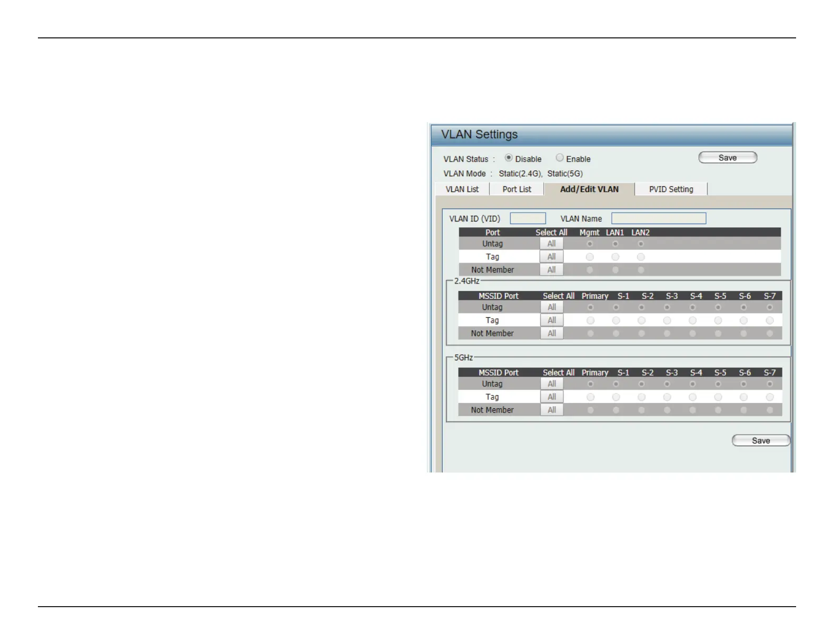Click the 'Static(2.4G)' VLAN Mode text

point(521,174)
